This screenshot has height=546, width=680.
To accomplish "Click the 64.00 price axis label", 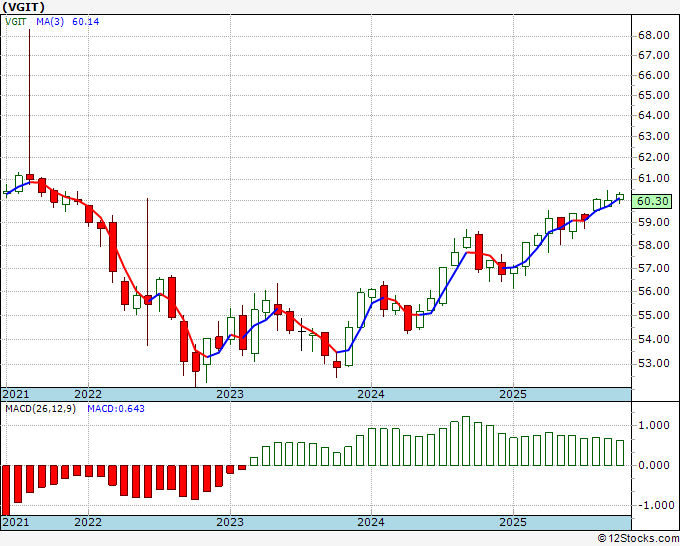I will (x=654, y=115).
